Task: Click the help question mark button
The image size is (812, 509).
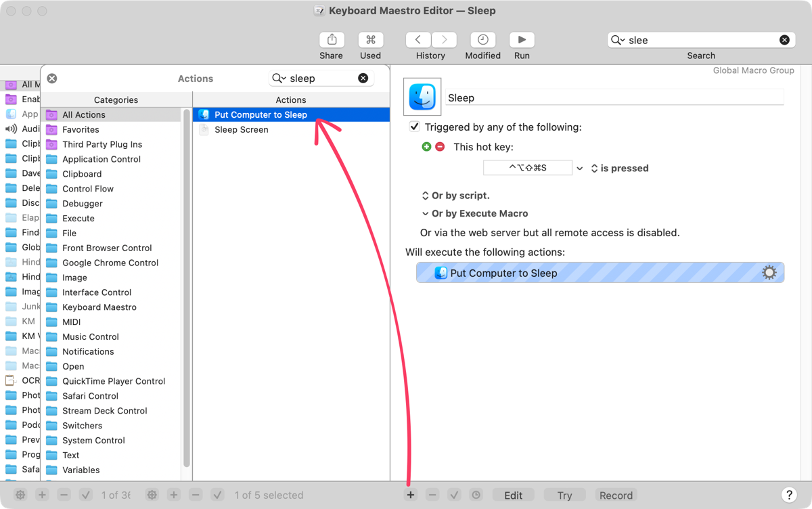Action: click(788, 495)
